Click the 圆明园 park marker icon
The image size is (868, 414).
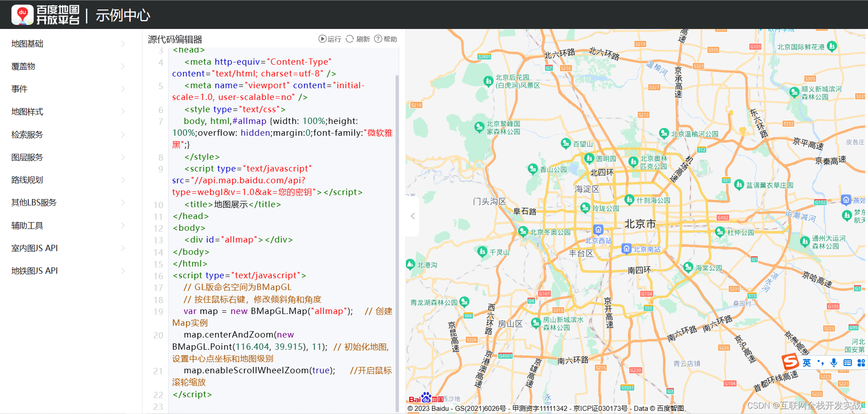tap(589, 158)
